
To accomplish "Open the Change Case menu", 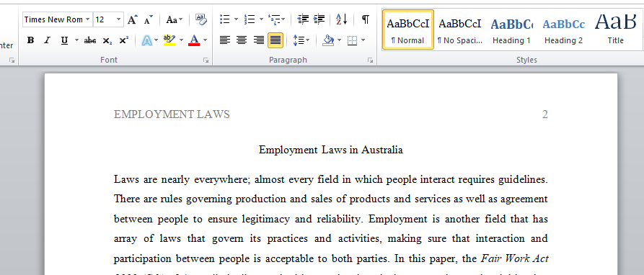I will point(174,19).
